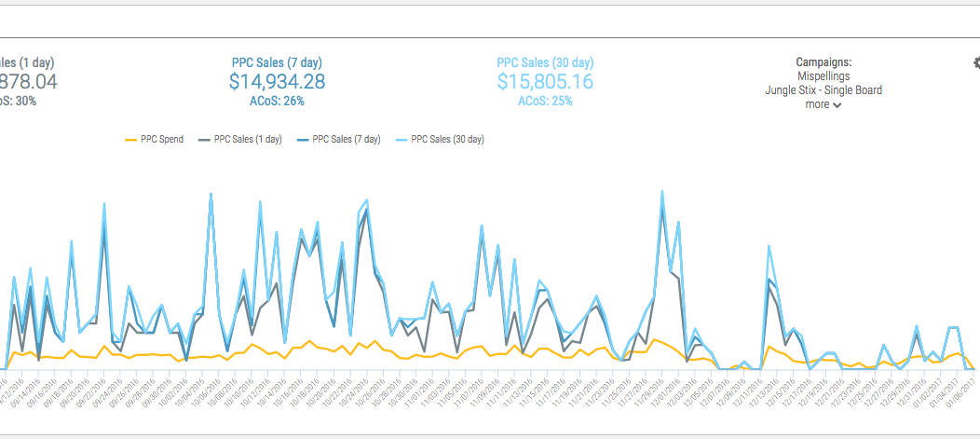The image size is (980, 439).
Task: Expand the 'more' campaigns chevron
Action: (837, 105)
